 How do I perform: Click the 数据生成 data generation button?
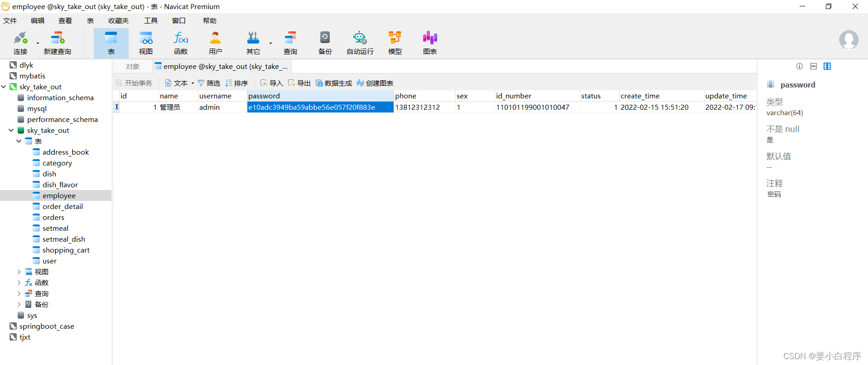pyautogui.click(x=334, y=83)
